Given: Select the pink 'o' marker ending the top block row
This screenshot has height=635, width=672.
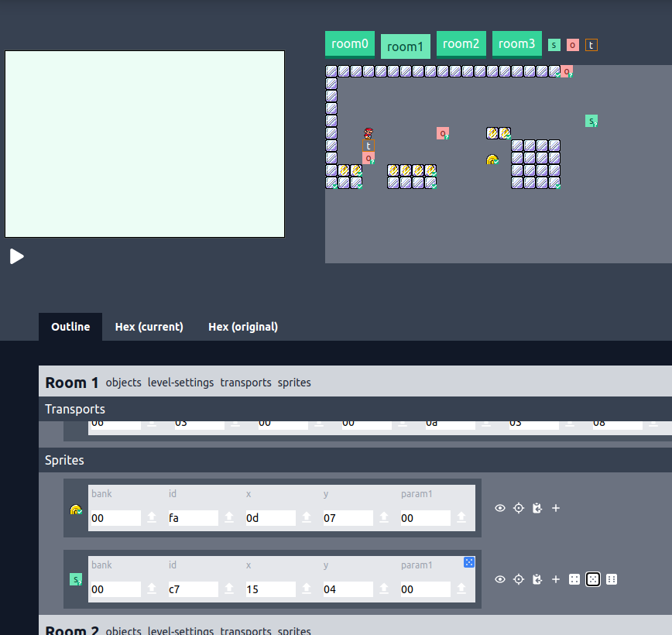Looking at the screenshot, I should coord(567,71).
